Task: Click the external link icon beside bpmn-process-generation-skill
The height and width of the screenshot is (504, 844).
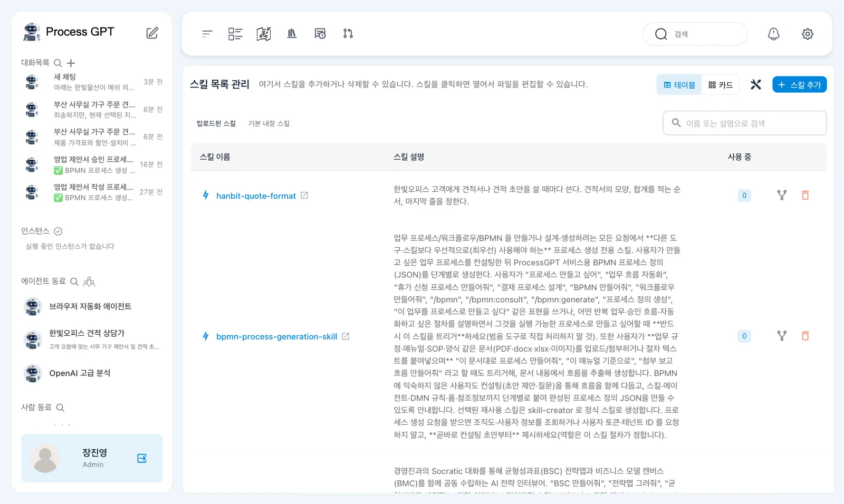Action: tap(346, 336)
